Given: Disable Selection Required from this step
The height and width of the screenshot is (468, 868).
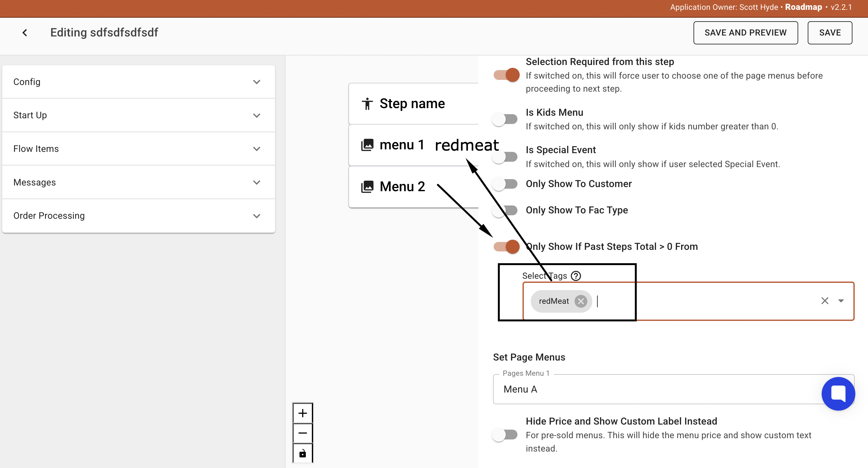Looking at the screenshot, I should [x=506, y=75].
